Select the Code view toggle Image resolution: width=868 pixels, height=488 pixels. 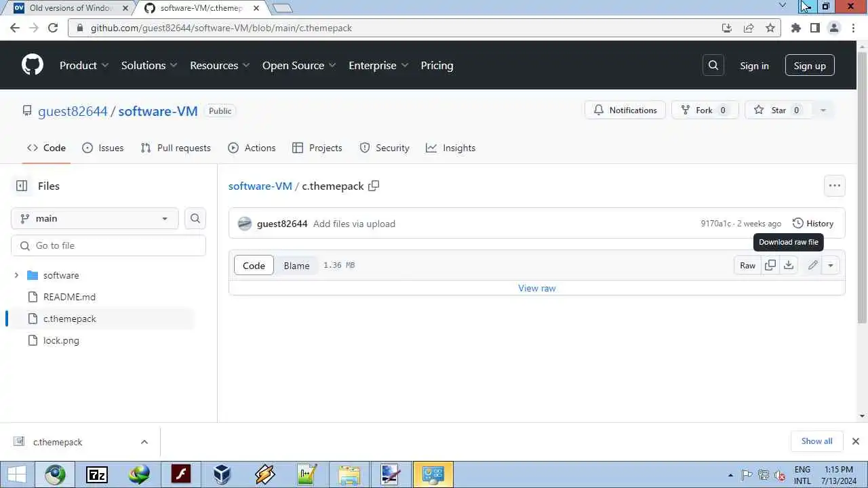tap(254, 265)
